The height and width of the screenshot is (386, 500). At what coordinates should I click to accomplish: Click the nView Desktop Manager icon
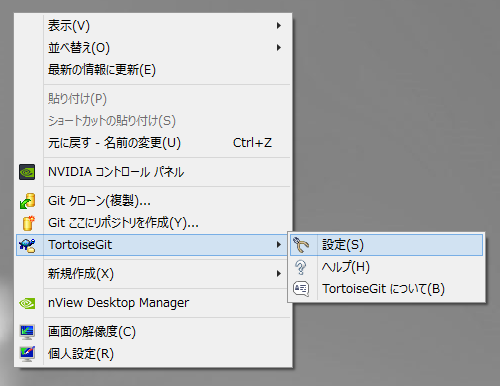pos(27,303)
